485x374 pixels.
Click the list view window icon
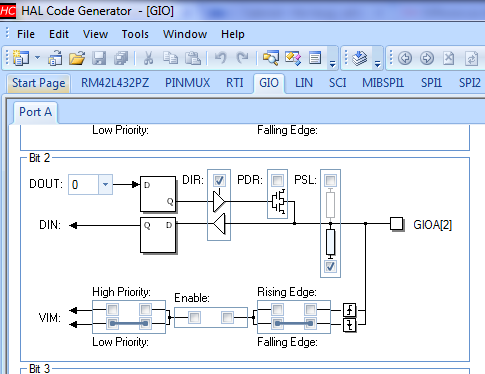(315, 58)
